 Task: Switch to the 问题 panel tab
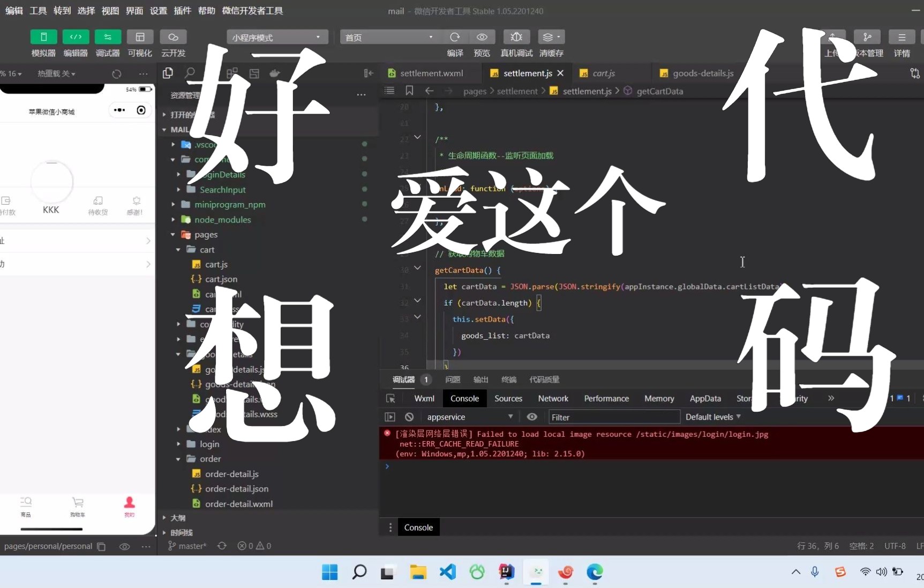pos(453,379)
